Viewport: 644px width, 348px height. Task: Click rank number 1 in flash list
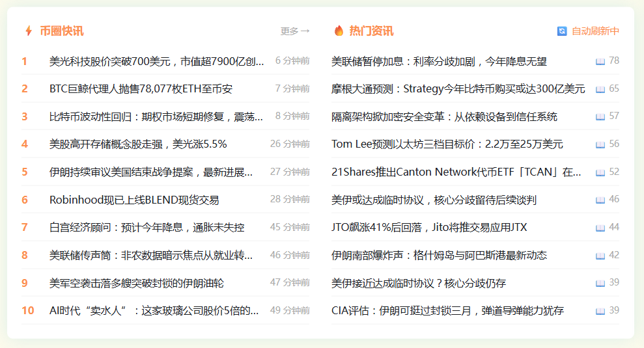25,62
